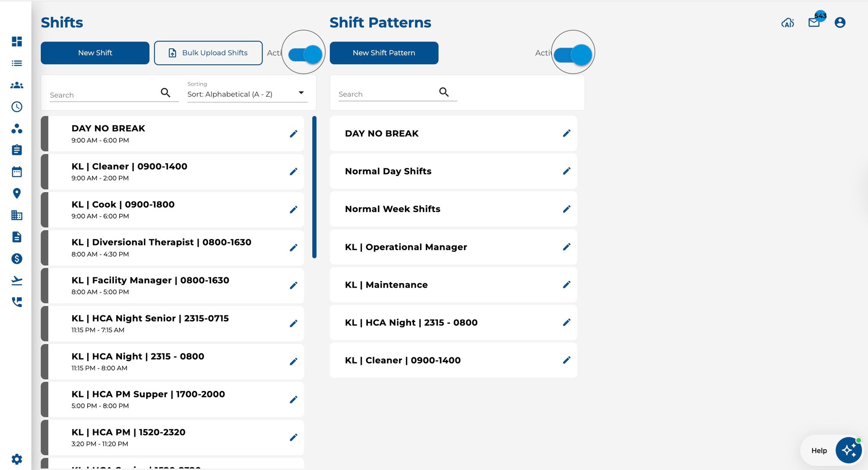Select KL | Operational Manager pattern title

coord(406,247)
